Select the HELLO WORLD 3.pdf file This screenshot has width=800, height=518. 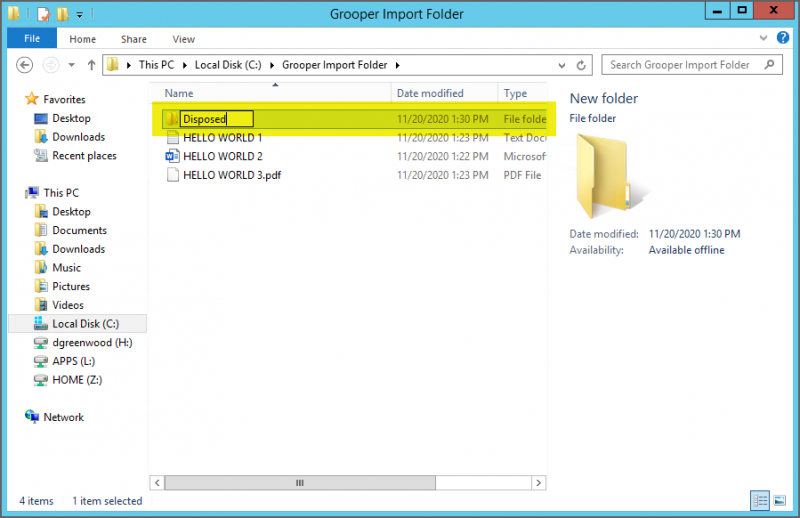click(x=232, y=175)
